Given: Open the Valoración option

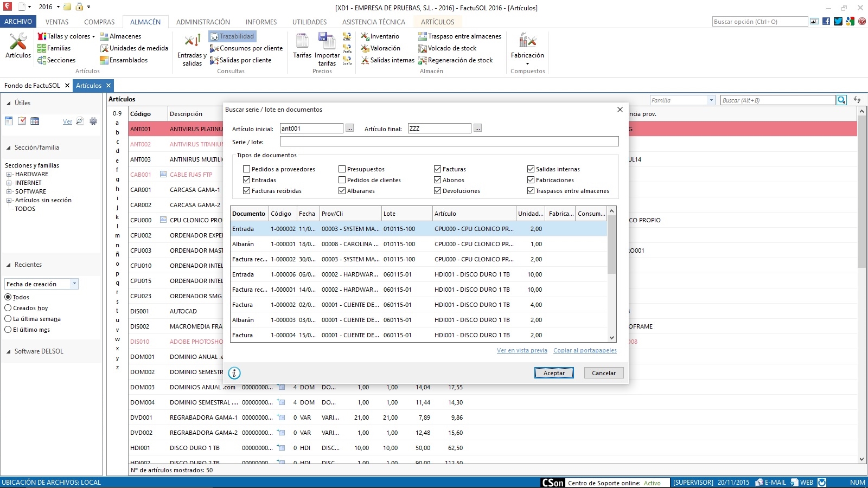Looking at the screenshot, I should 381,48.
